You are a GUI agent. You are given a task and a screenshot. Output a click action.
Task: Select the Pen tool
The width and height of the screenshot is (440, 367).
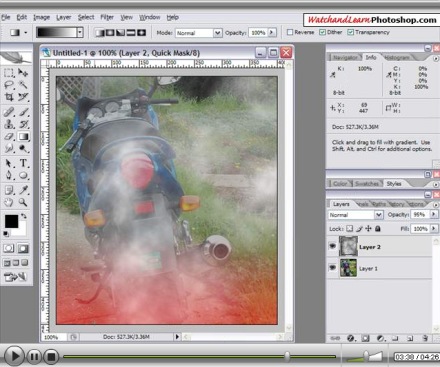(x=9, y=175)
